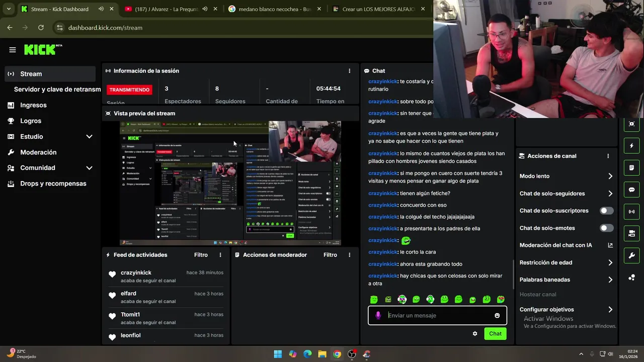644x362 pixels.
Task: Go back in browser history
Action: point(10,28)
